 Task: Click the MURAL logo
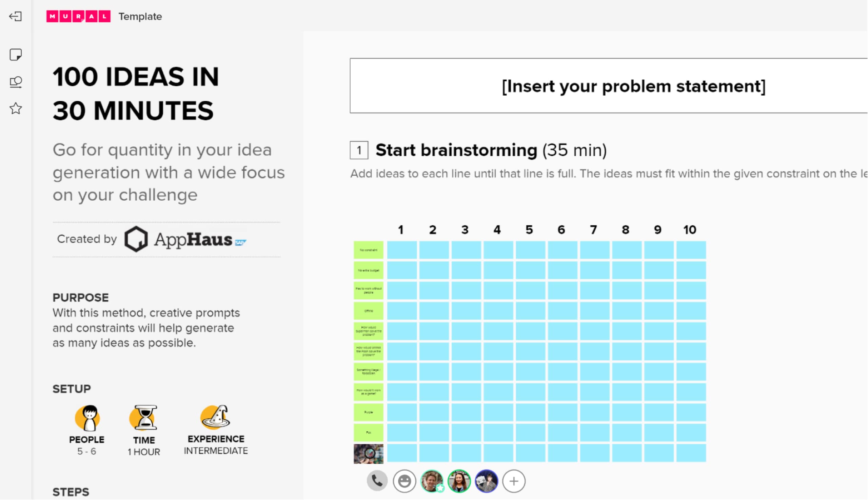coord(78,16)
